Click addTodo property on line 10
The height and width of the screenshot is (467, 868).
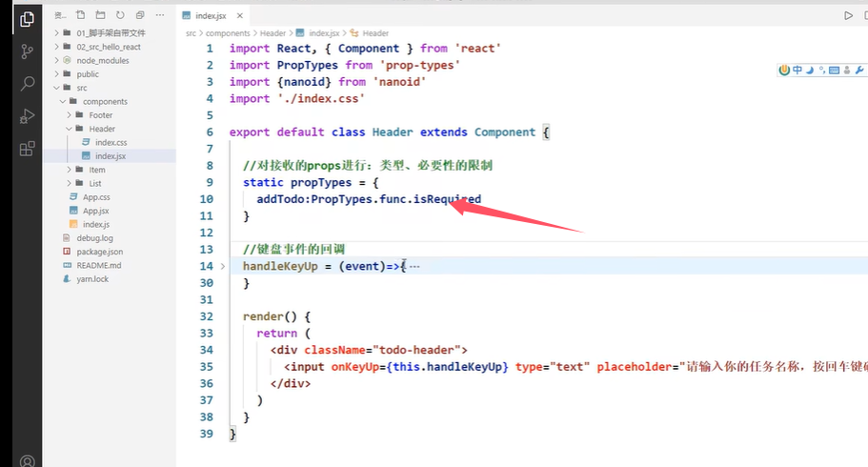[x=280, y=199]
